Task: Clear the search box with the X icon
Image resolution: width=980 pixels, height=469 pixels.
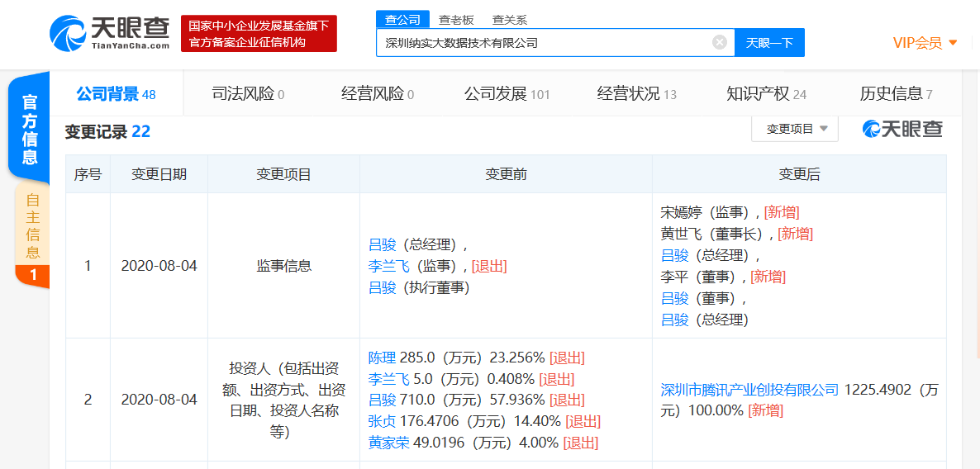Action: (x=720, y=42)
